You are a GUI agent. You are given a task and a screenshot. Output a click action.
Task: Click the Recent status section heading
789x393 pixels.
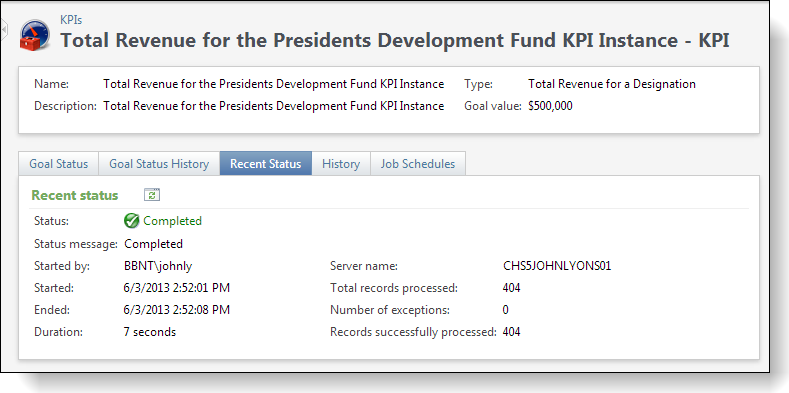coord(75,195)
